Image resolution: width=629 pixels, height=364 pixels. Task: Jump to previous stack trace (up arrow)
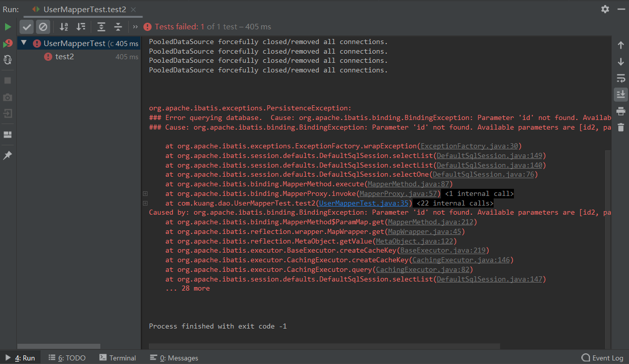[621, 46]
